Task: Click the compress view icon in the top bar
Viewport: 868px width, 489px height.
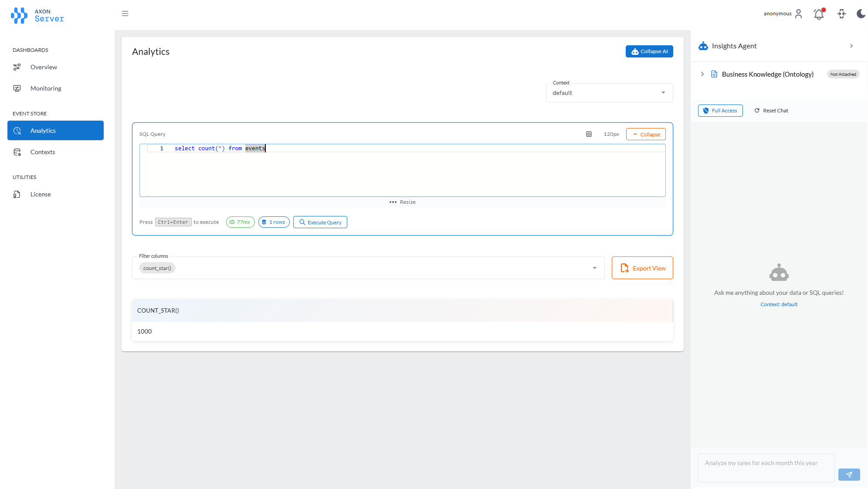Action: 842,13
